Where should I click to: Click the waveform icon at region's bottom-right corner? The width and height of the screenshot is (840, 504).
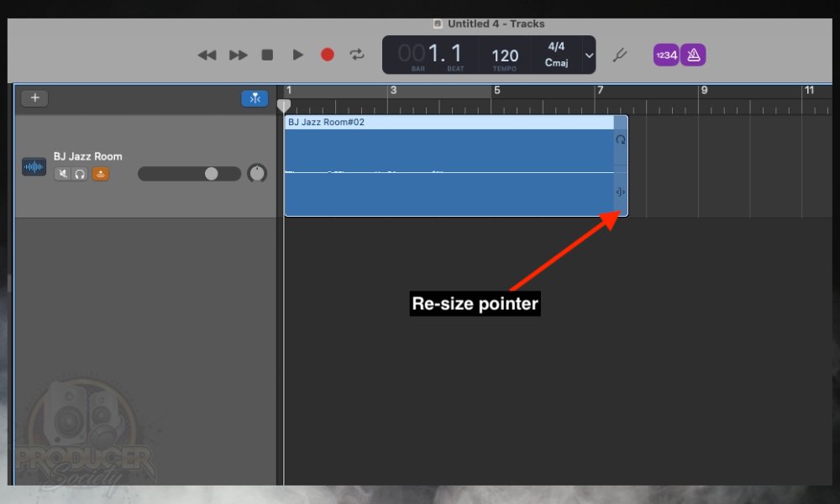pos(621,192)
